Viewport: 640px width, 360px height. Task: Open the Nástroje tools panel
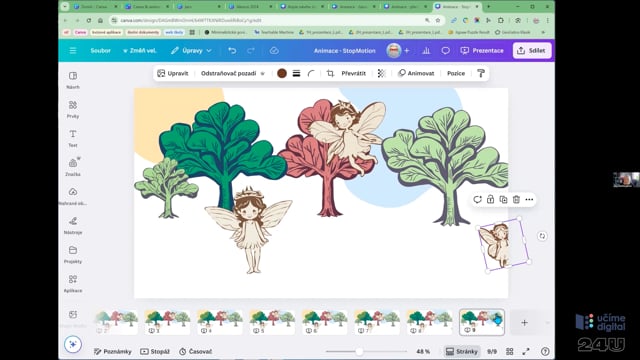coord(73,225)
